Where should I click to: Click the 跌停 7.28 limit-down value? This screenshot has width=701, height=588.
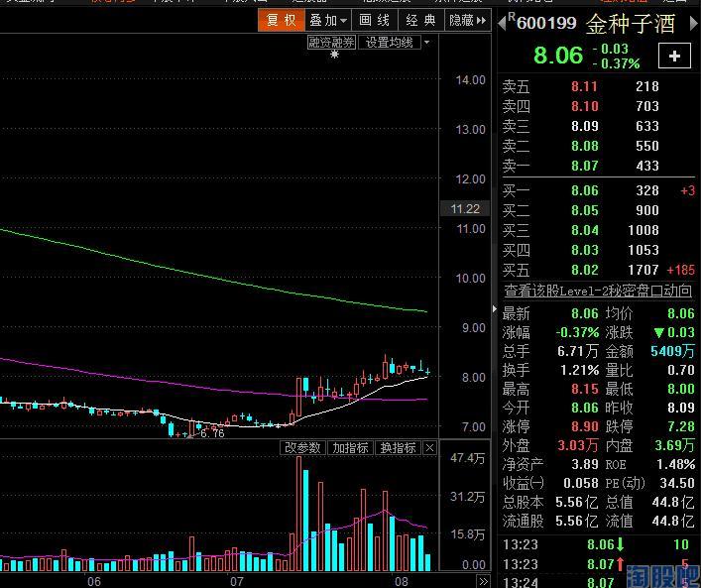point(681,426)
